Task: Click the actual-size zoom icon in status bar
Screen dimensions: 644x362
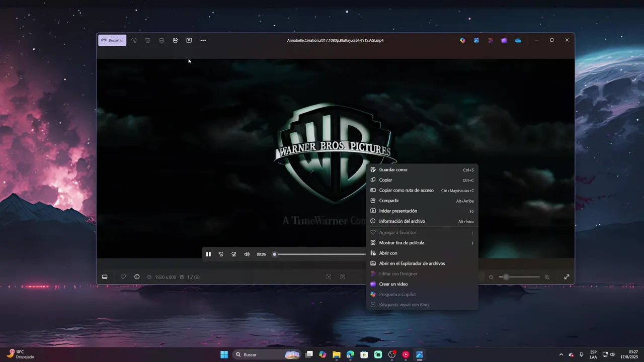Action: point(343,277)
